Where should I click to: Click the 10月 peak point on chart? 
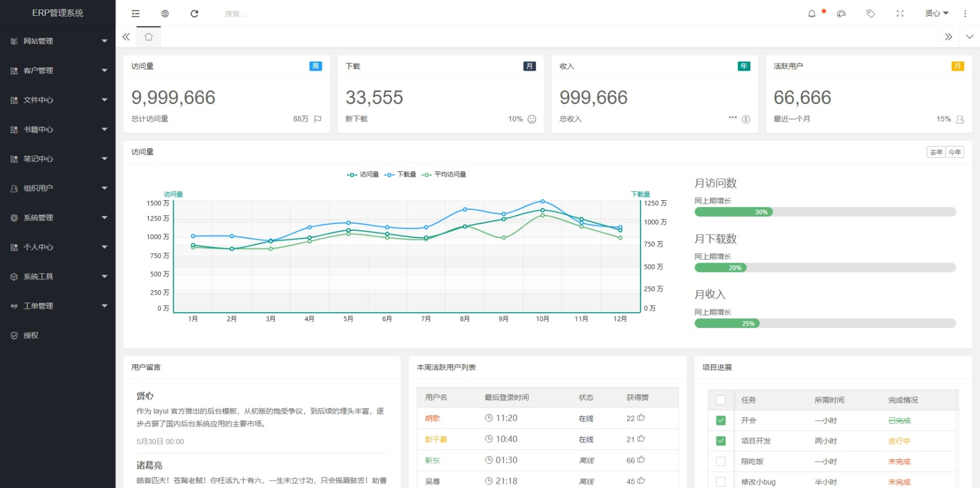(542, 201)
